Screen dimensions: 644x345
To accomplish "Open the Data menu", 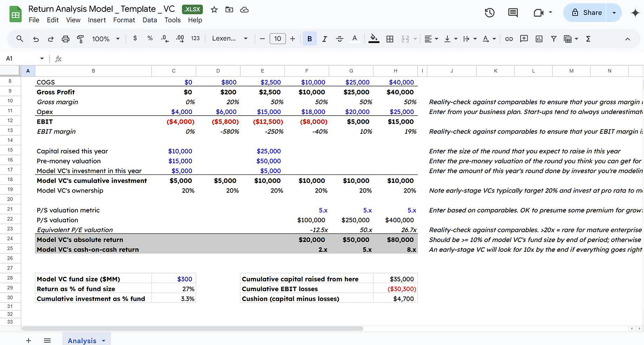I will pyautogui.click(x=149, y=20).
